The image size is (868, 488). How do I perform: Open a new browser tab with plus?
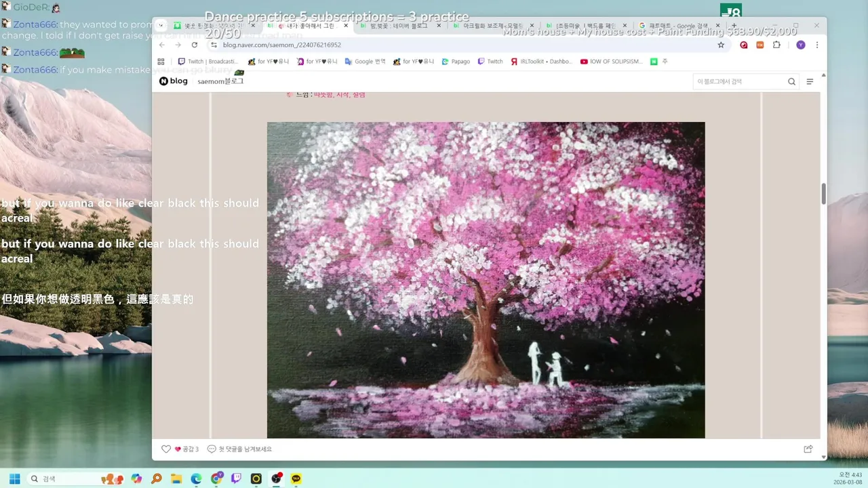[x=734, y=25]
